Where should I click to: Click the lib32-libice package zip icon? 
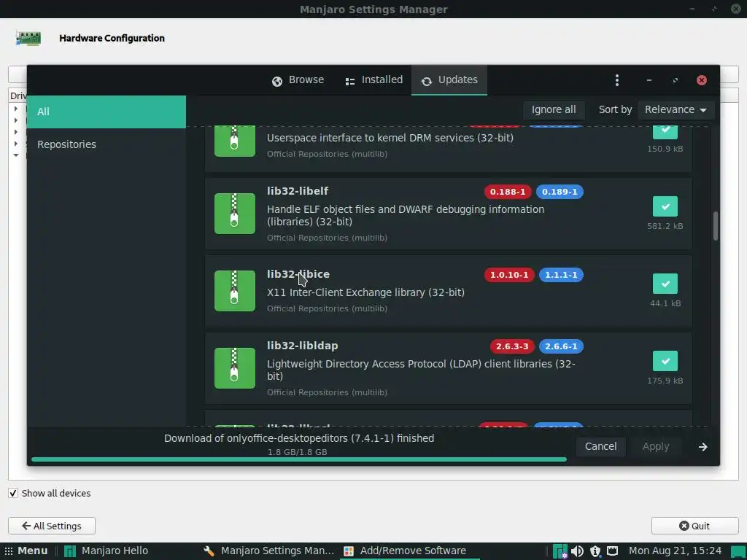(234, 290)
